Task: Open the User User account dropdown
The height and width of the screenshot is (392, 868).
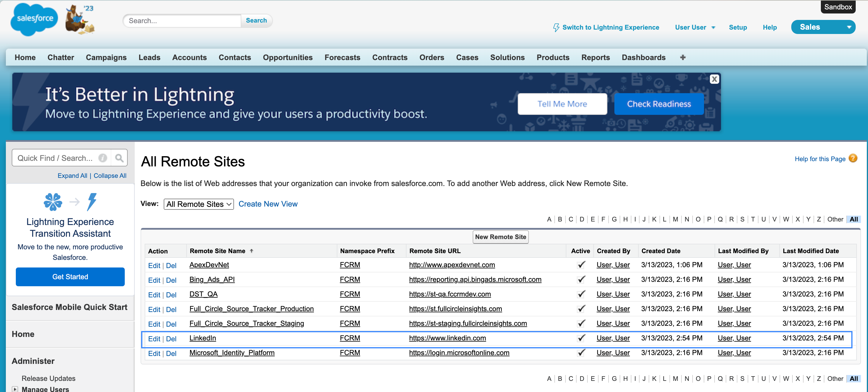Action: point(695,27)
